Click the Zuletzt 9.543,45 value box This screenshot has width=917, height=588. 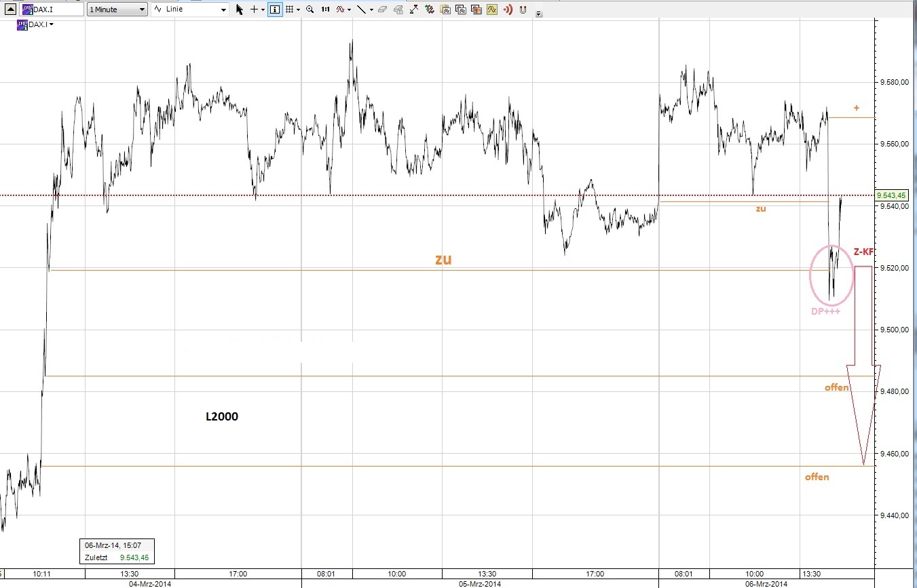(x=116, y=557)
